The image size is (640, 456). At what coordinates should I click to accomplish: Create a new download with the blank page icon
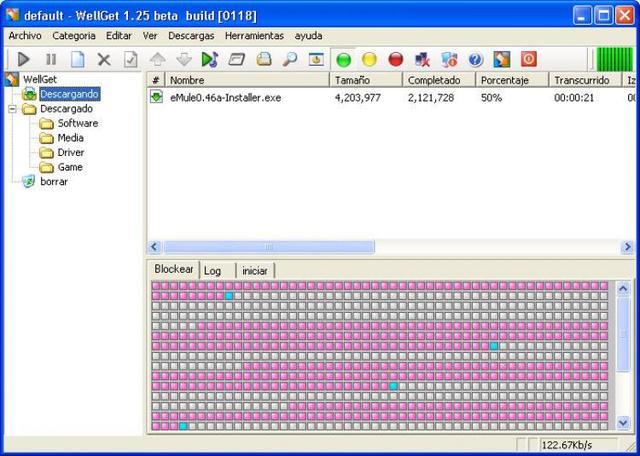(78, 60)
